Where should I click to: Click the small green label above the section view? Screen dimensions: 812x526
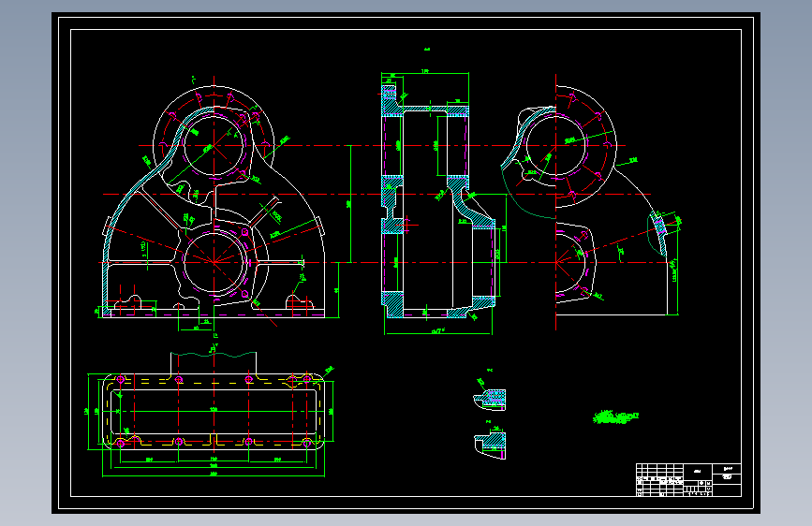tap(427, 50)
